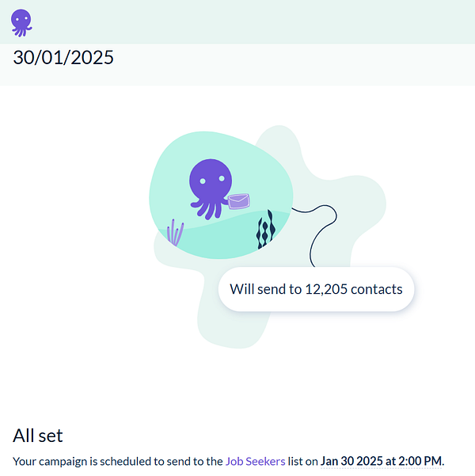Click the purple octopus logo in header

tap(21, 23)
